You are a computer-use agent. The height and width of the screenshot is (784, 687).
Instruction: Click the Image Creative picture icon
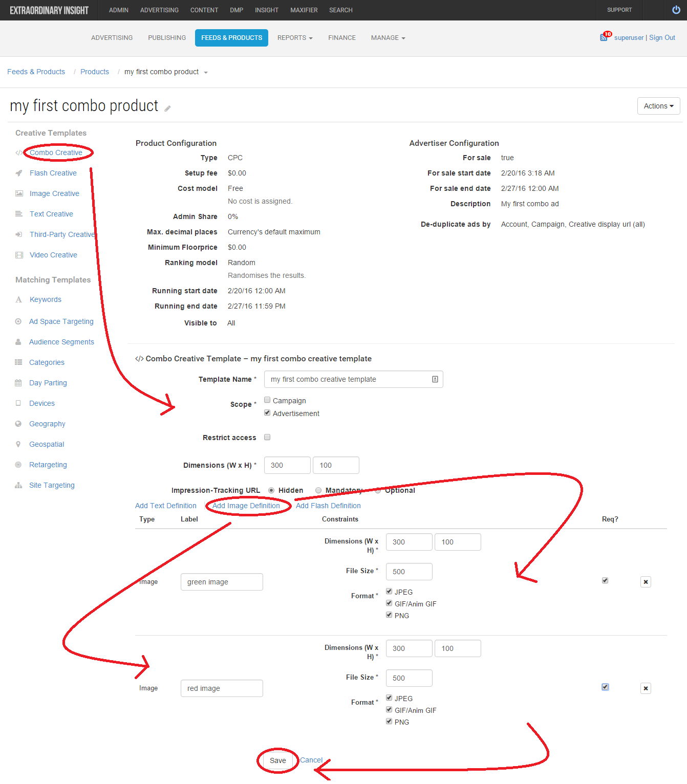[19, 193]
